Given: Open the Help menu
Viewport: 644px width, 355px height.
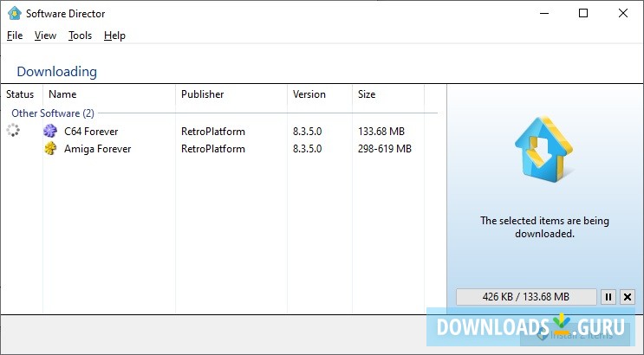Looking at the screenshot, I should click(x=114, y=35).
